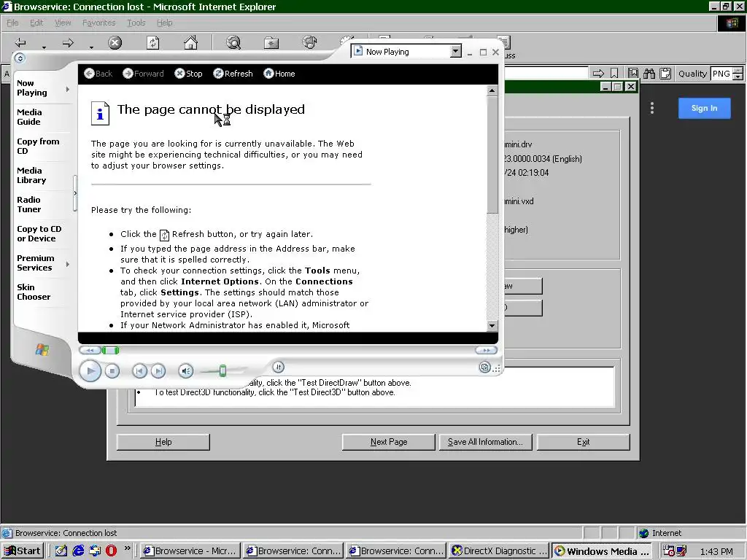Viewport: 747px width, 560px height.
Task: Open the Media Guide sidebar tab
Action: click(x=29, y=117)
